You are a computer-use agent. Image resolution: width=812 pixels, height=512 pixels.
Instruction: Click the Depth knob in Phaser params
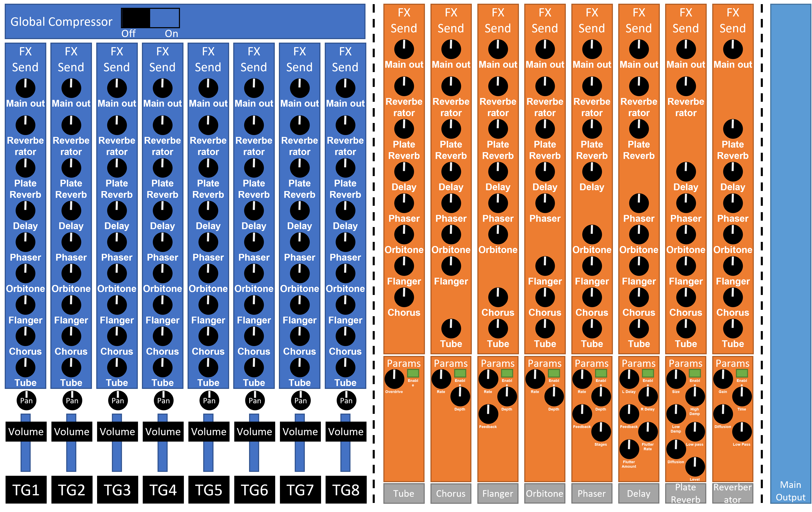pos(601,396)
